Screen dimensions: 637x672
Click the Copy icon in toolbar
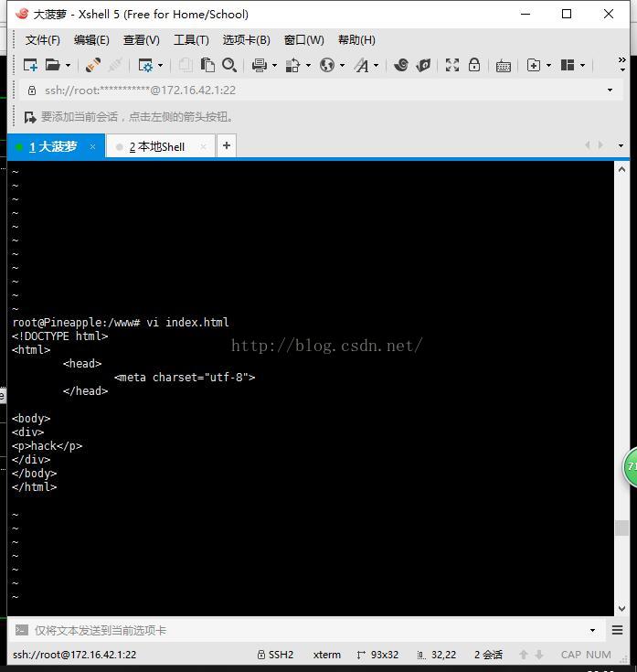(x=186, y=65)
